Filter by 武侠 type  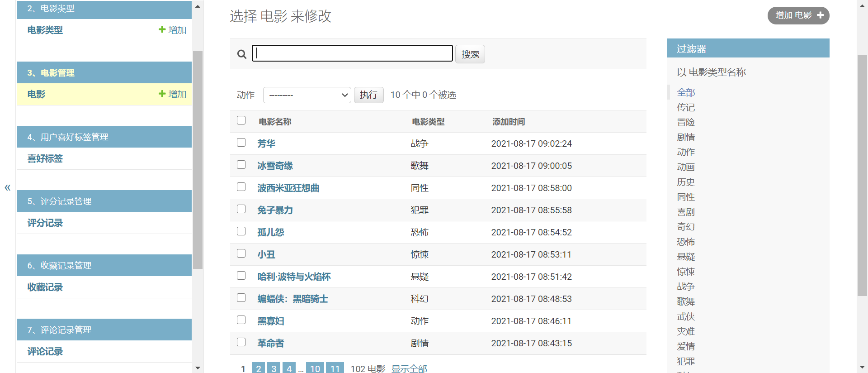click(686, 316)
